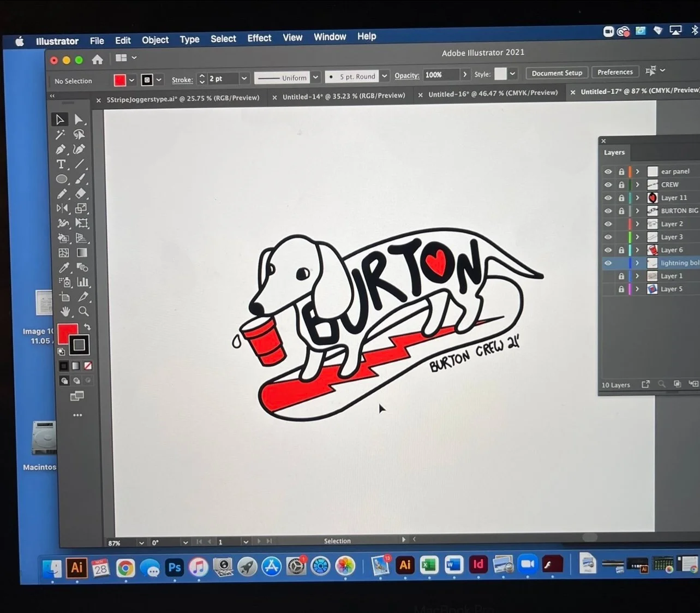Viewport: 700px width, 613px height.
Task: Select the Magic Wand tool
Action: click(60, 134)
